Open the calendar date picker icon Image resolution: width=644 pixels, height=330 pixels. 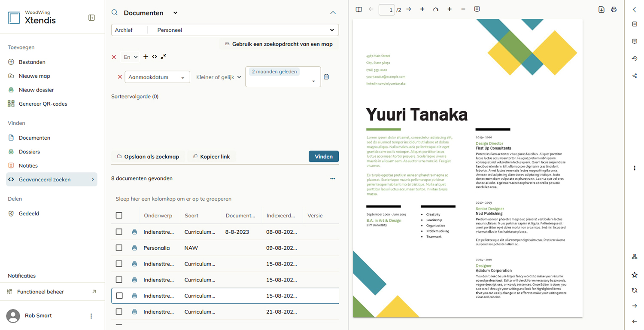(326, 77)
